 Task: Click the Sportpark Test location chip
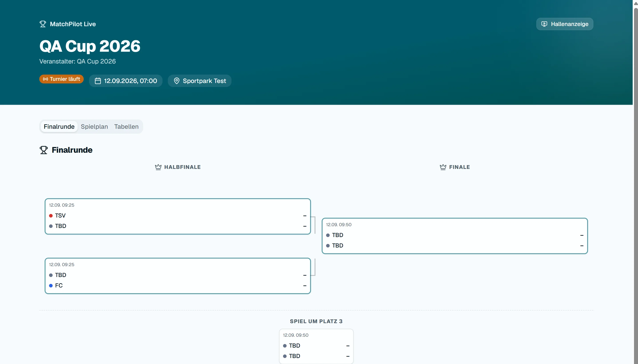click(x=200, y=81)
